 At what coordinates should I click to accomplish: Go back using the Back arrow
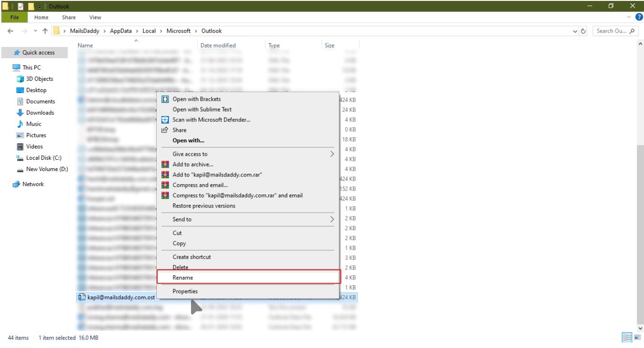[x=11, y=31]
